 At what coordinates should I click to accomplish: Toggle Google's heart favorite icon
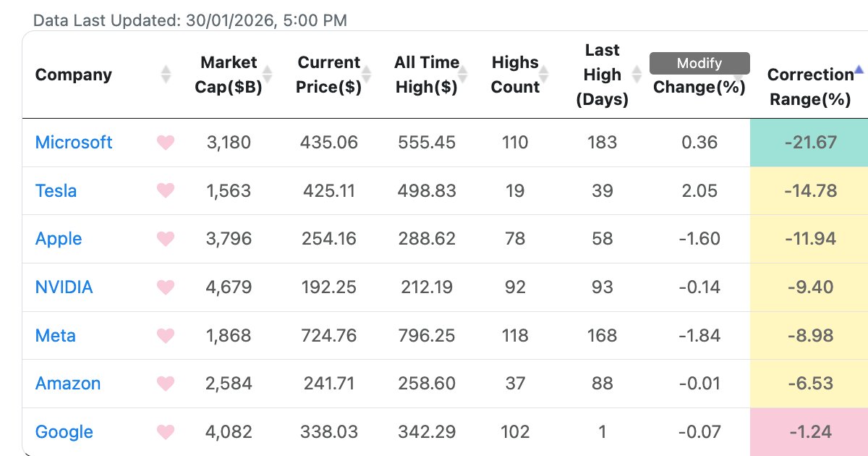tap(166, 432)
